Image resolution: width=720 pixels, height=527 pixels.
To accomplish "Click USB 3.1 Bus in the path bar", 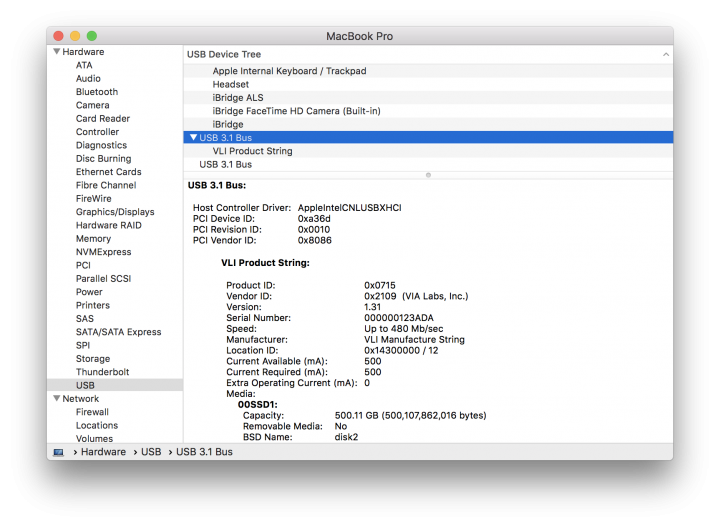I will 204,452.
